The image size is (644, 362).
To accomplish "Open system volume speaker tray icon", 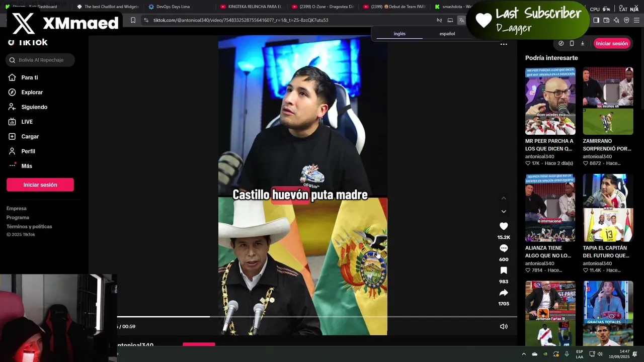I will click(x=600, y=354).
